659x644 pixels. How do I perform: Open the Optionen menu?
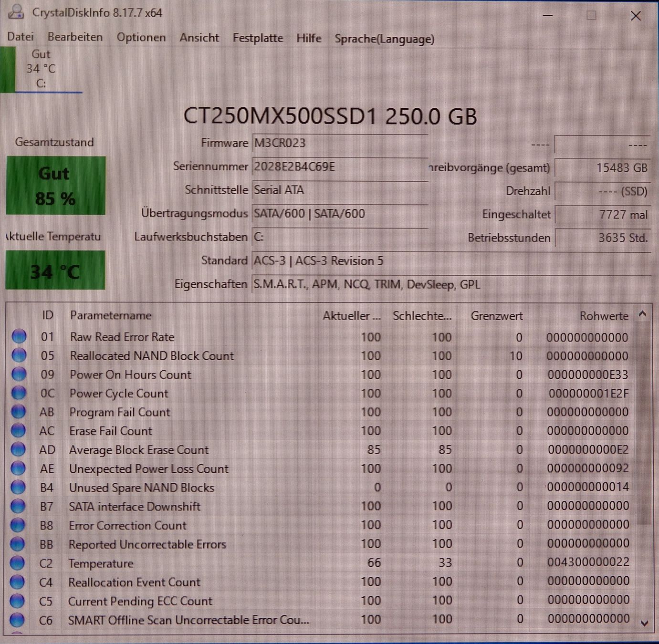pyautogui.click(x=141, y=38)
